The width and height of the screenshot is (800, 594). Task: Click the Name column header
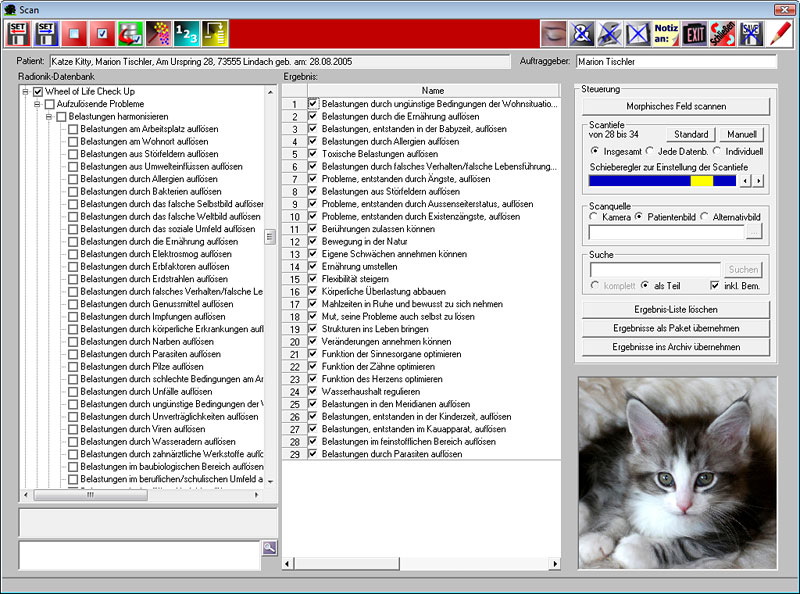click(433, 90)
